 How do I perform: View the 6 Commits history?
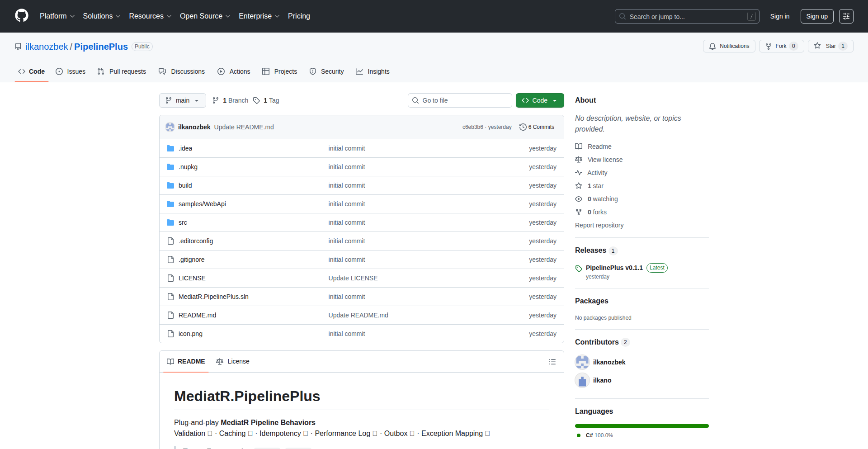(537, 127)
